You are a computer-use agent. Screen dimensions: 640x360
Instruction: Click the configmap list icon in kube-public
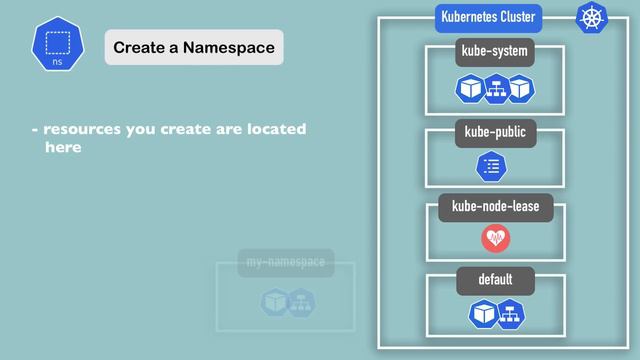click(491, 167)
